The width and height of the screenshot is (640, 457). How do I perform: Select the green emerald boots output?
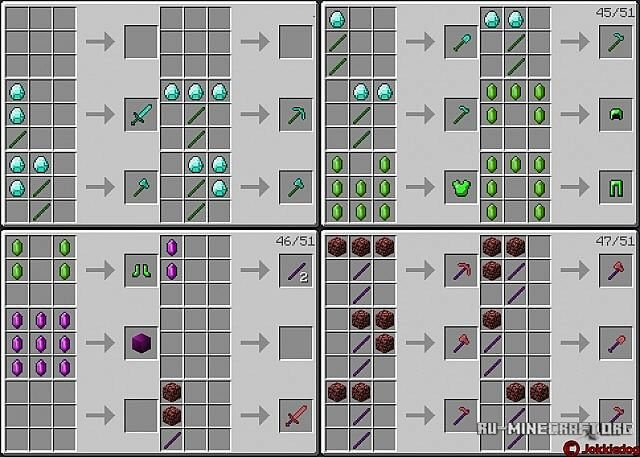click(x=141, y=271)
